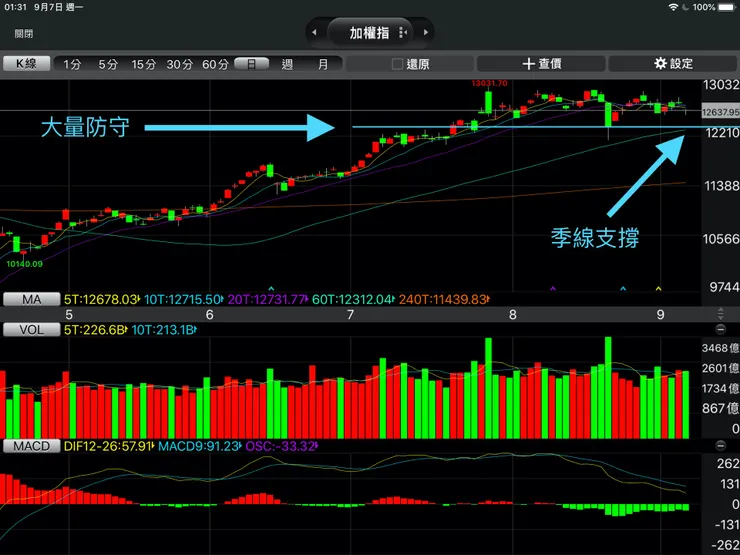Tap the 查價 price lookup button
Viewport: 740px width, 555px height.
click(x=541, y=64)
